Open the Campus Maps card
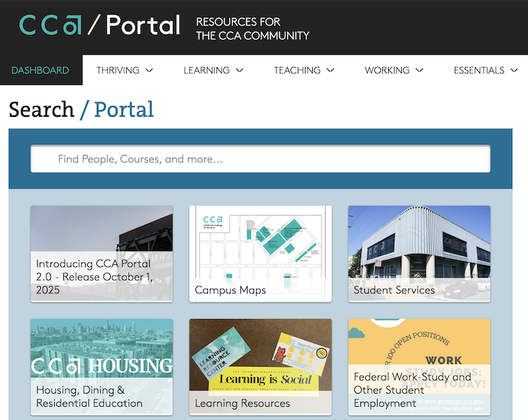528x420 pixels. (x=260, y=254)
